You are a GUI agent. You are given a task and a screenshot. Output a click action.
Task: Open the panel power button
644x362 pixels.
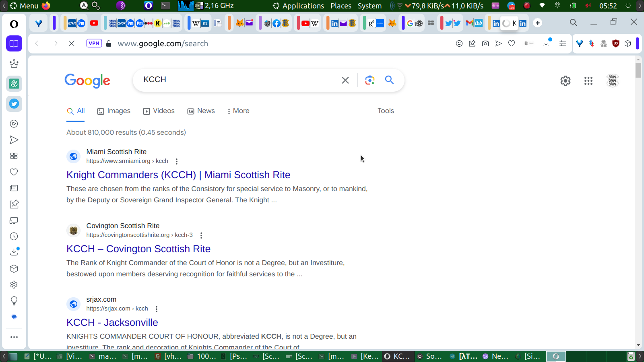click(x=628, y=6)
